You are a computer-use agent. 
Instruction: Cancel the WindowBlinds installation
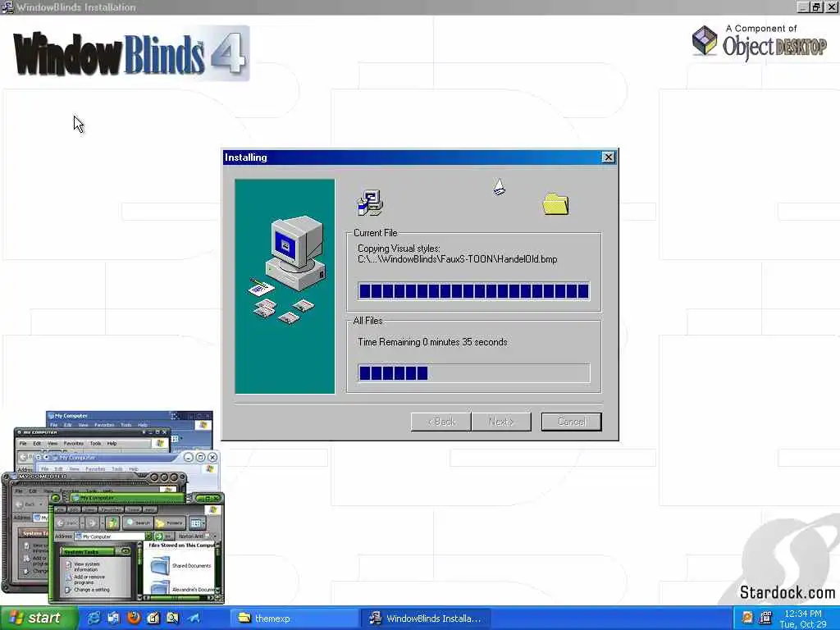click(x=571, y=422)
